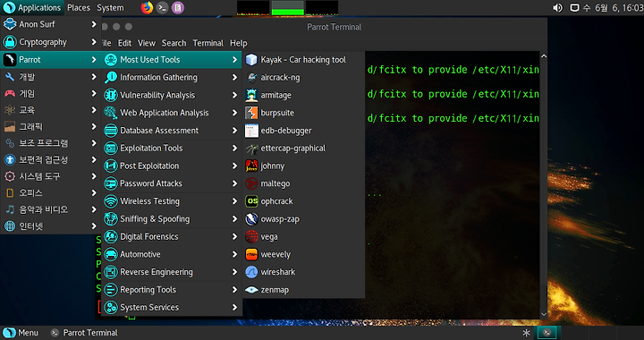The image size is (644, 340).
Task: Click terminal scrollbar down arrow
Action: (x=544, y=314)
